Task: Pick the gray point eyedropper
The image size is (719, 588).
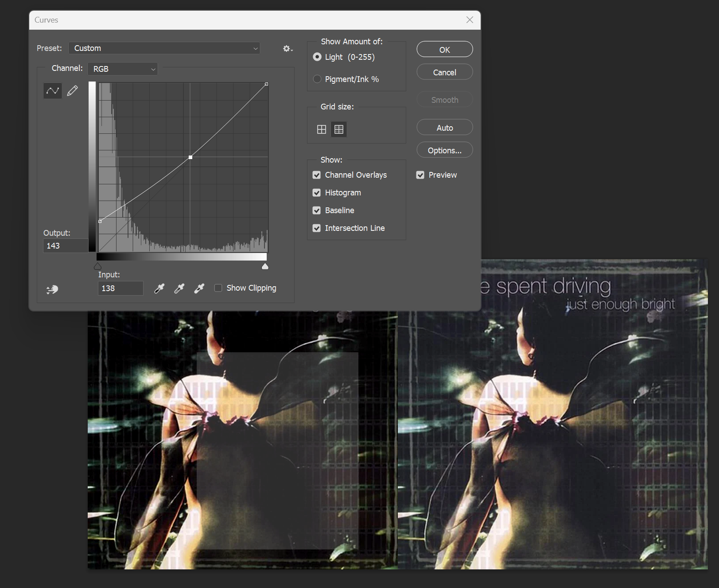Action: tap(179, 288)
